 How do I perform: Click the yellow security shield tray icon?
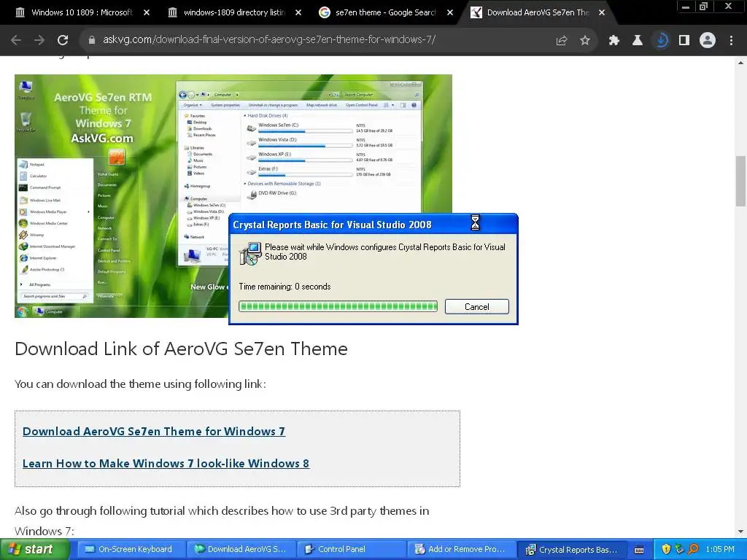click(666, 550)
